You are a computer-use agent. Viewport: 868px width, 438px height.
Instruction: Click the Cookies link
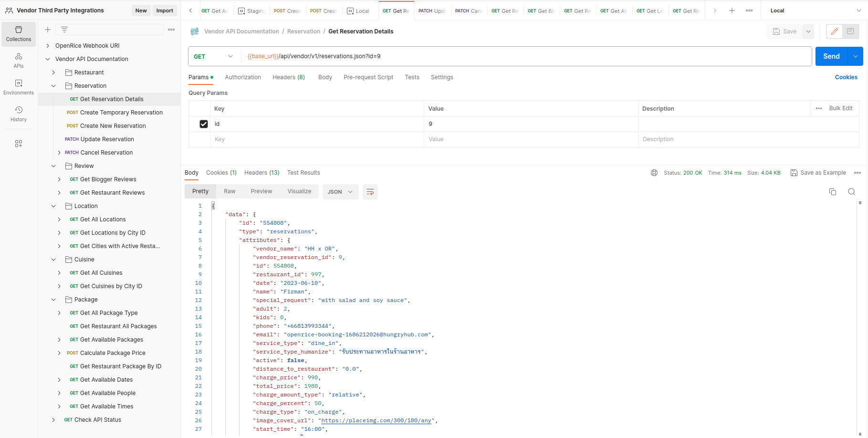(846, 77)
